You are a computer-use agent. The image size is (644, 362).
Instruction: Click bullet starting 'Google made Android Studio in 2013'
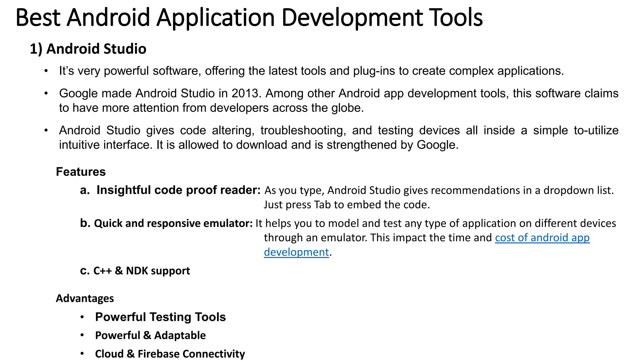pos(339,101)
